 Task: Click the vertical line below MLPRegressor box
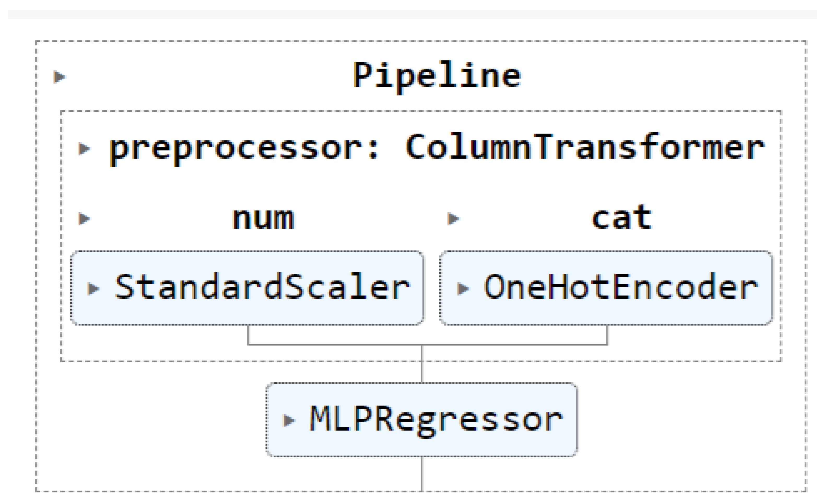pyautogui.click(x=422, y=473)
